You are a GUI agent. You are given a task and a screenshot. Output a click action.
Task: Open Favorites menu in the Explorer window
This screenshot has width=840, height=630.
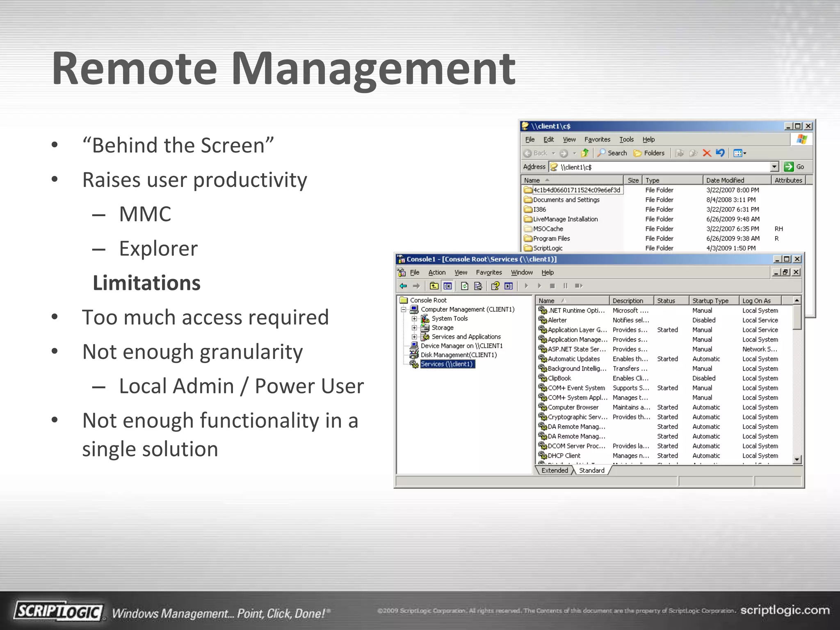pos(597,139)
